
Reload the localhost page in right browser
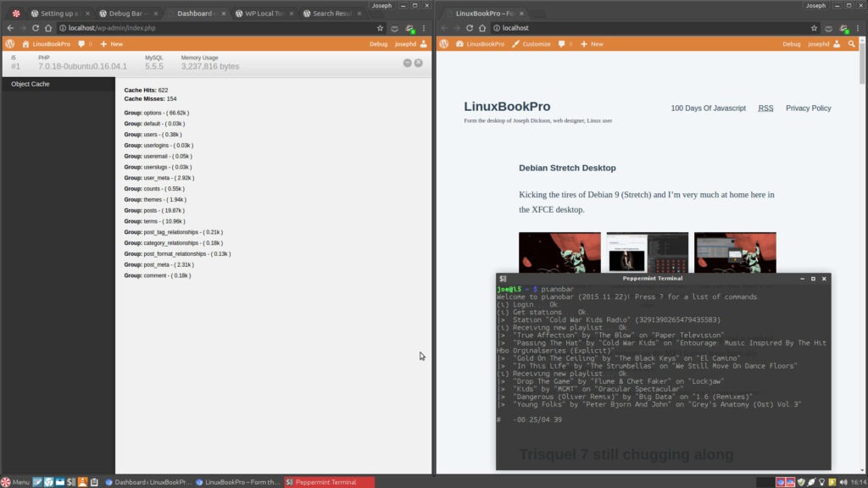point(470,28)
